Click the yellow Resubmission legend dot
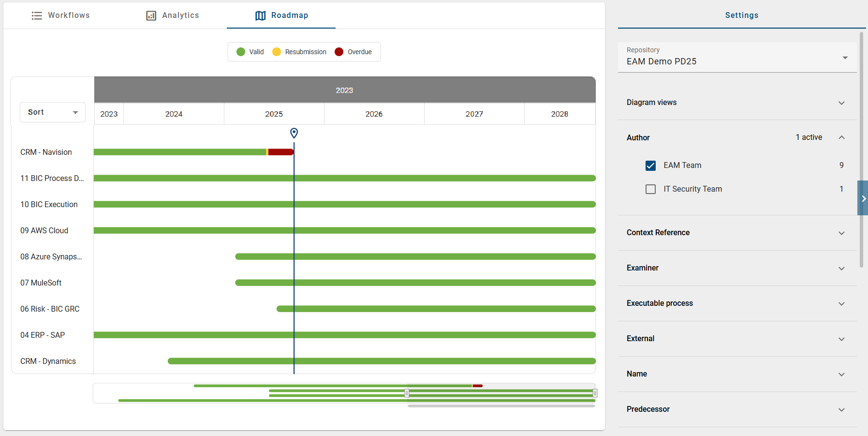Screen dimensions: 868x436 pyautogui.click(x=277, y=51)
